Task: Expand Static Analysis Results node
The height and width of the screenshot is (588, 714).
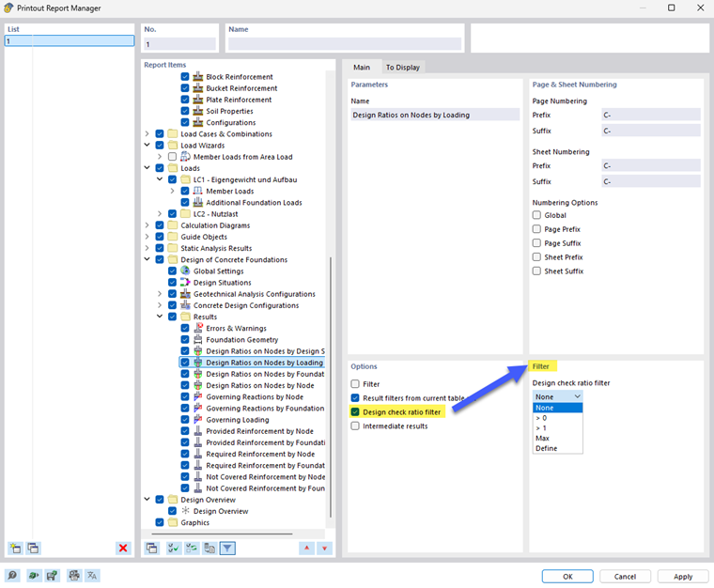Action: pyautogui.click(x=147, y=248)
